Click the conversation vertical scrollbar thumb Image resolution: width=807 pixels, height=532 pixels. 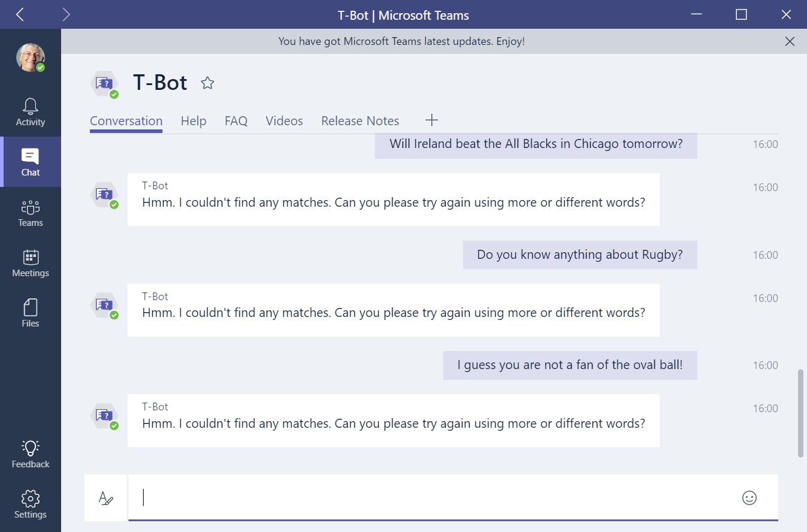[801, 413]
